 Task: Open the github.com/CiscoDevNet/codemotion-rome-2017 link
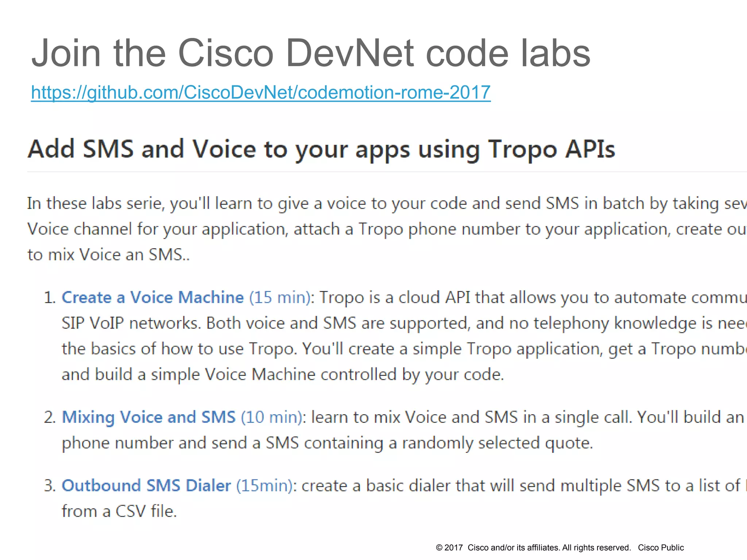pos(261,92)
